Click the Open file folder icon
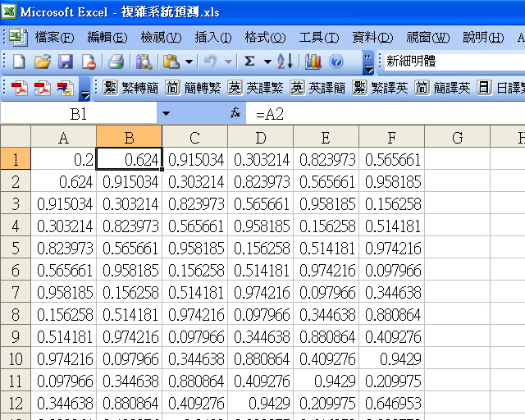The image size is (525, 420). (43, 62)
